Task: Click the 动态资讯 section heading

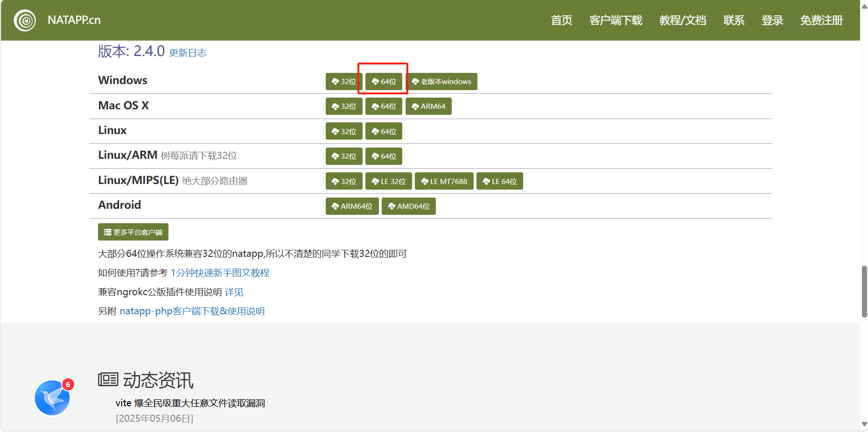Action: 158,380
